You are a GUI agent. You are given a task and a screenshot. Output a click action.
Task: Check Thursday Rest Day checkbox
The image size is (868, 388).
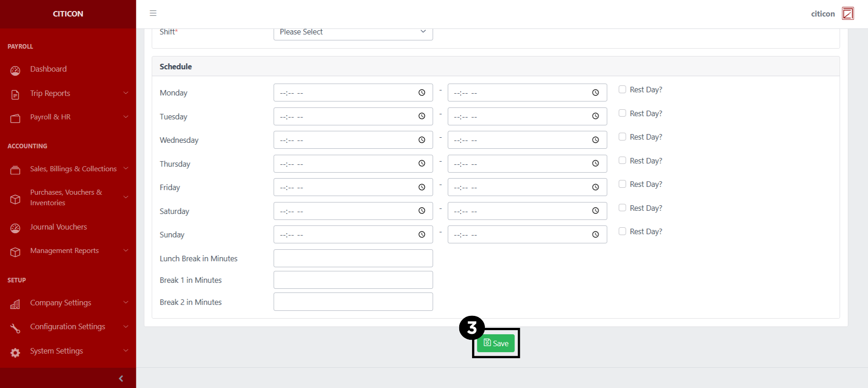pos(622,160)
